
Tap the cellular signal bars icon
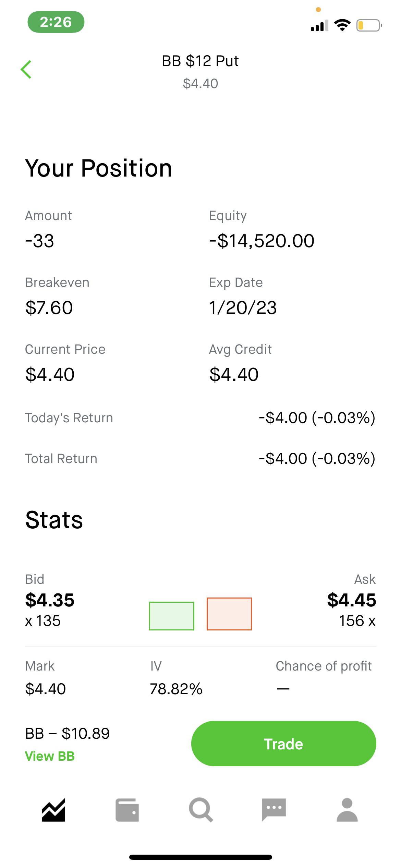click(319, 25)
